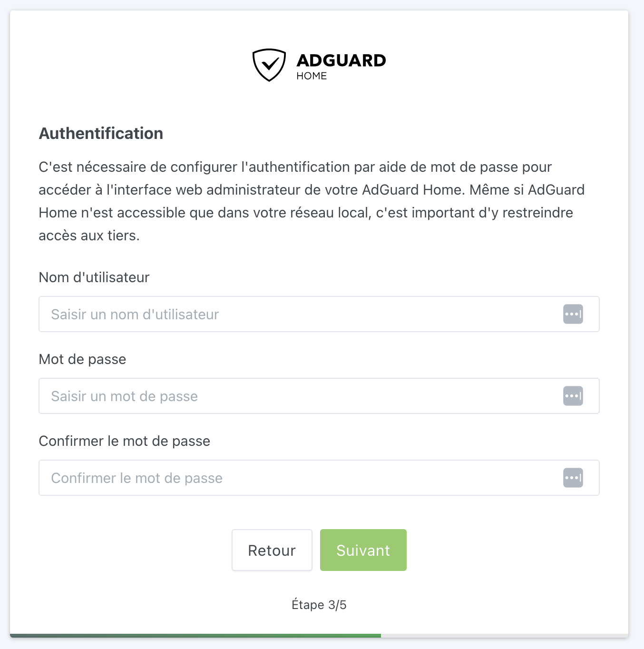Click the 'Confirmer le mot de passe' label above field
The image size is (644, 649).
pyautogui.click(x=125, y=441)
